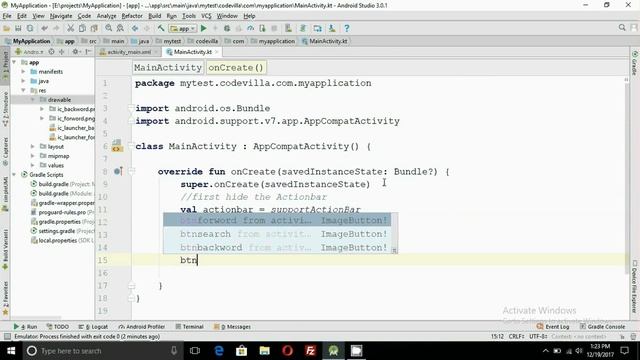The width and height of the screenshot is (640, 360).
Task: Click the Search Everywhere magnifier icon
Action: coord(622,28)
